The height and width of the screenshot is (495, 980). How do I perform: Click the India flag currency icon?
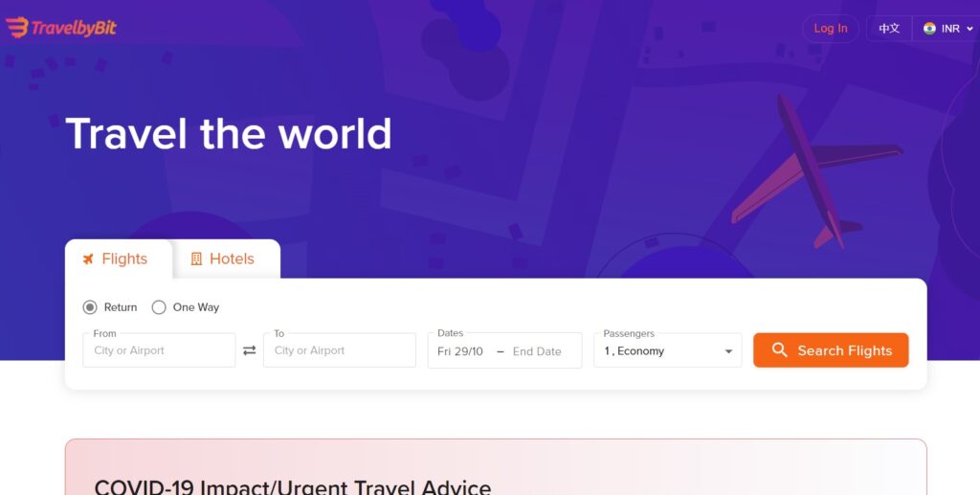[x=929, y=28]
